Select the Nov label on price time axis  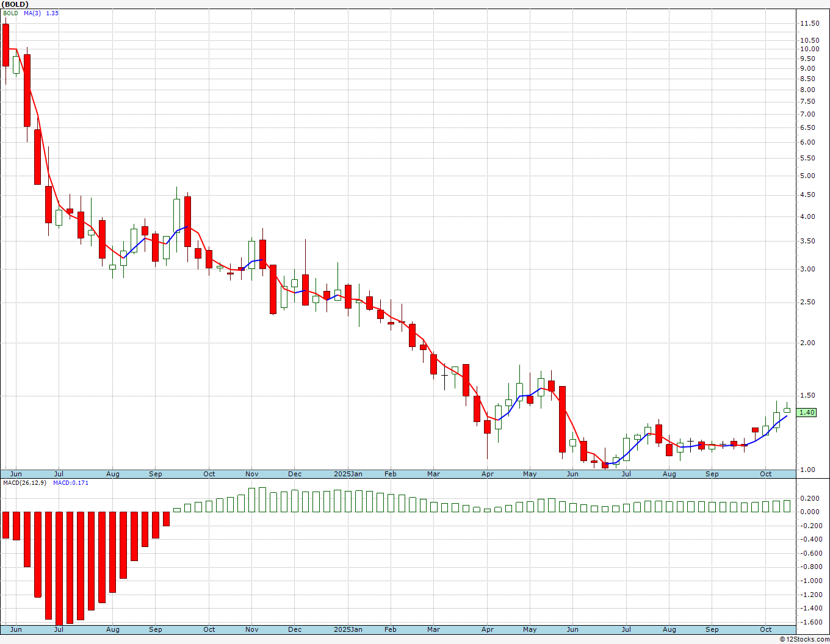pyautogui.click(x=251, y=474)
